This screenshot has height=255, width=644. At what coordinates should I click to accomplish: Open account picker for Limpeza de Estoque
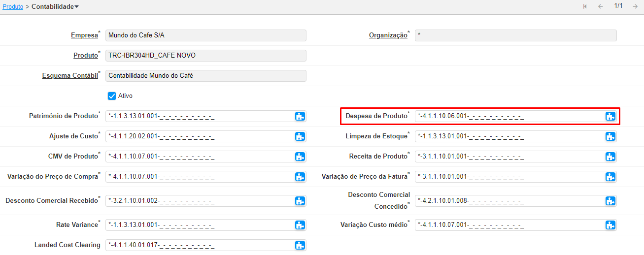pos(610,136)
